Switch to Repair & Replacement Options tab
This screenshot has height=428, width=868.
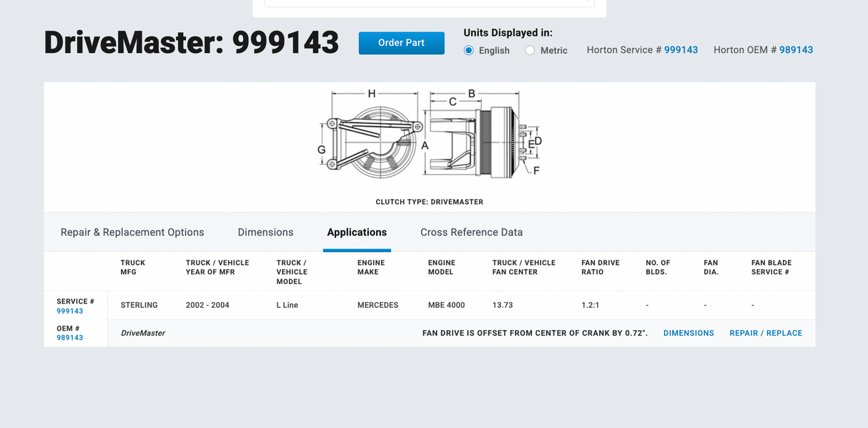[x=132, y=232]
